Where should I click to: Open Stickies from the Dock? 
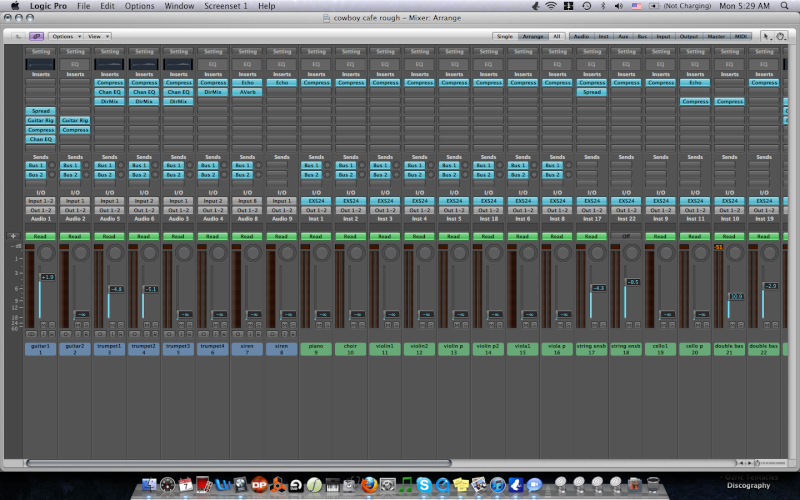pyautogui.click(x=461, y=484)
